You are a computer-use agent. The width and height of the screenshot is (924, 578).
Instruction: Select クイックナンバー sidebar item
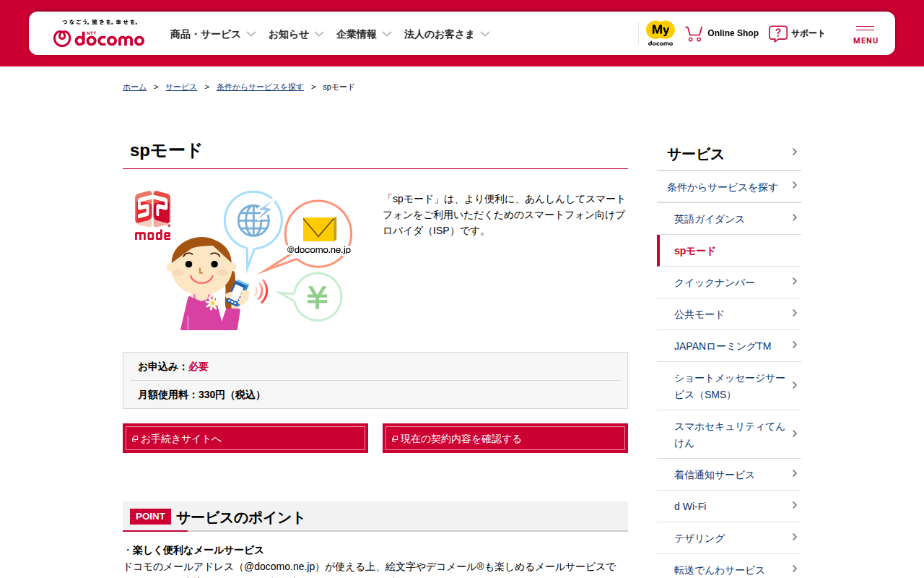(729, 282)
